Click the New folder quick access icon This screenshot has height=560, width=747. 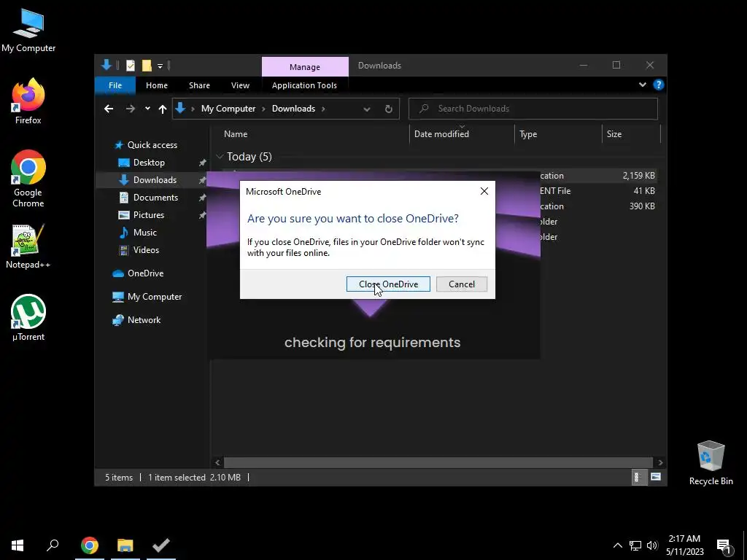(x=146, y=66)
